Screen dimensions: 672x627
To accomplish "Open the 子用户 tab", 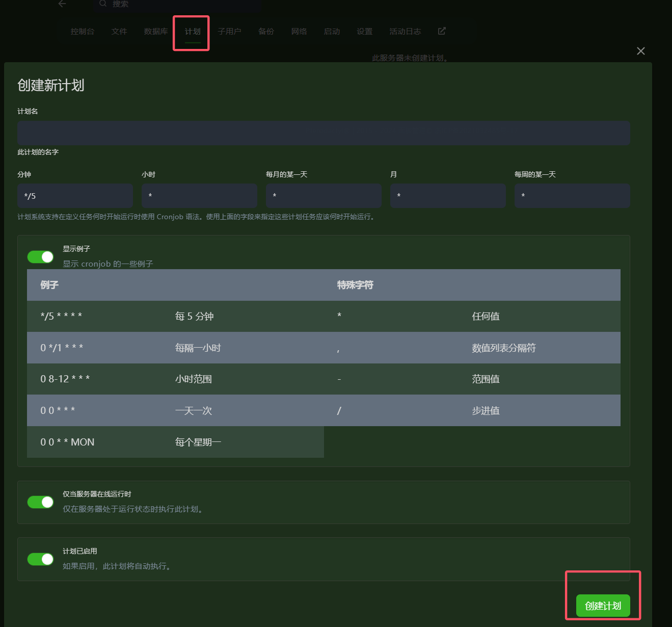I will click(229, 32).
